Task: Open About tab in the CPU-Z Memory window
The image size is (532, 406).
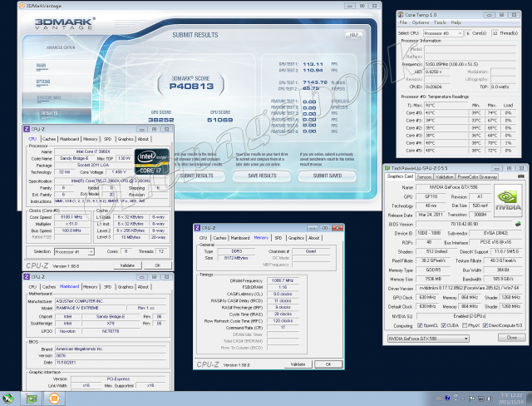Action: 314,238
